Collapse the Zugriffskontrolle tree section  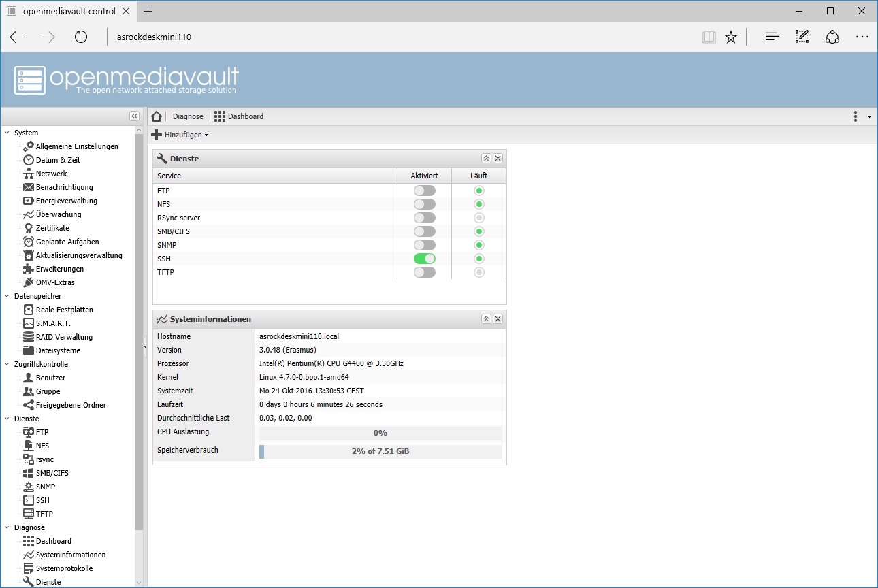click(7, 364)
